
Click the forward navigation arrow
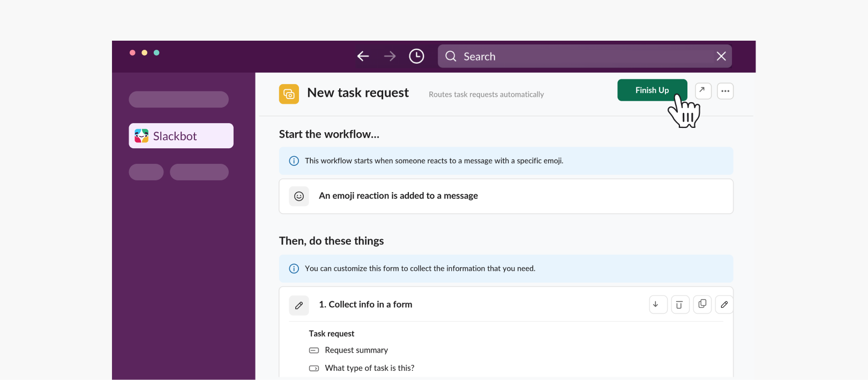pos(390,56)
